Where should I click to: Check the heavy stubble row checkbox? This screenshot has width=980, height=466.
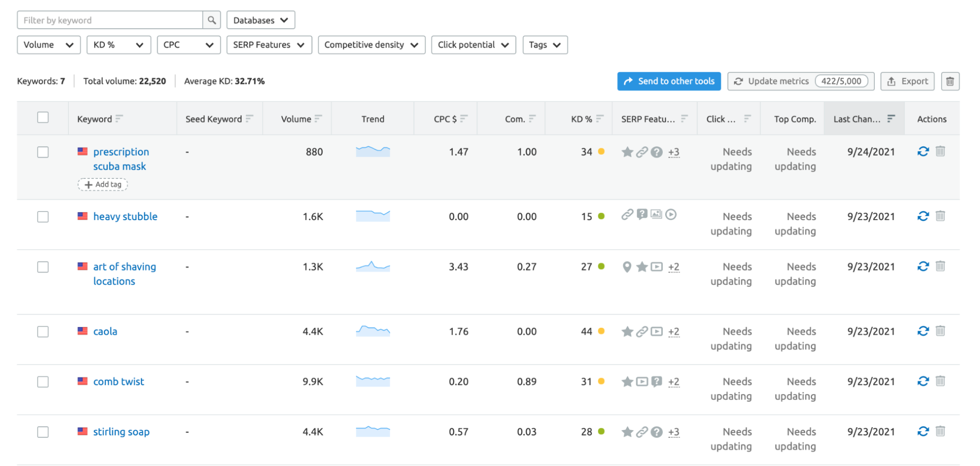pos(43,217)
